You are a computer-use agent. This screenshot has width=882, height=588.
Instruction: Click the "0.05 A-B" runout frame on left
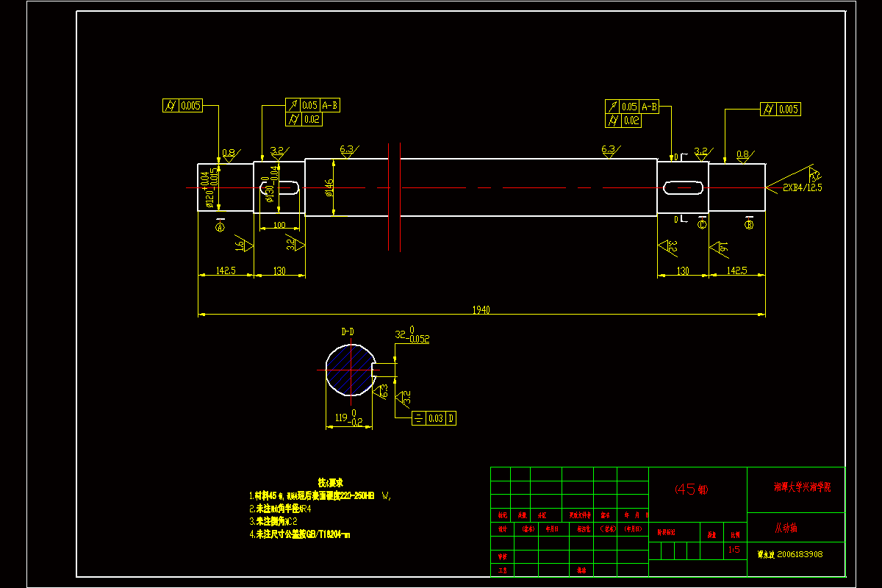pos(313,106)
